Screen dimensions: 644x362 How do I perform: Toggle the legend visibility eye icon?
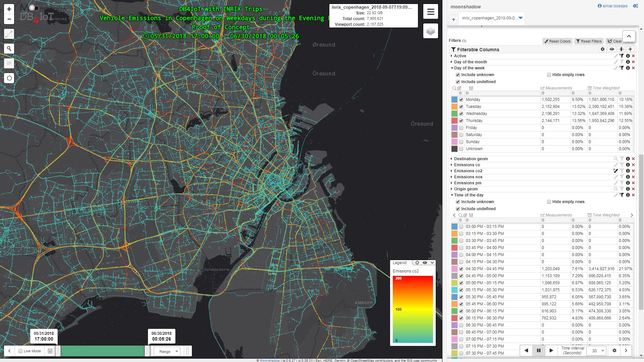click(x=425, y=263)
